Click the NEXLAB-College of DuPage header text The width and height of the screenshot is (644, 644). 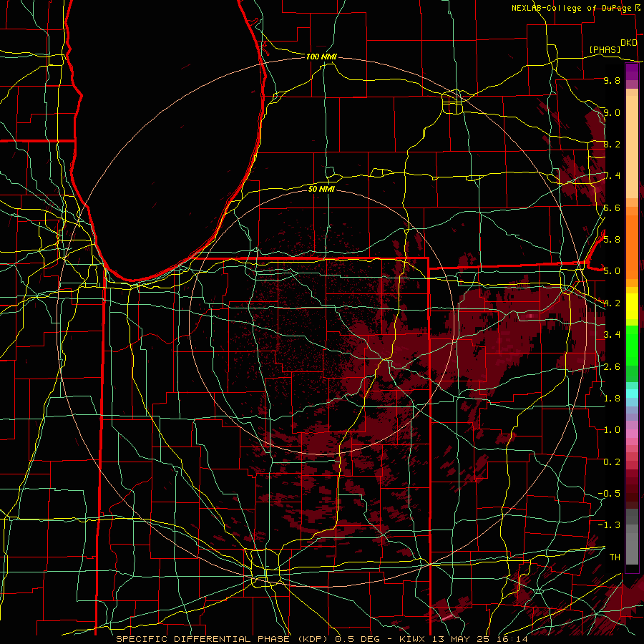click(x=572, y=8)
